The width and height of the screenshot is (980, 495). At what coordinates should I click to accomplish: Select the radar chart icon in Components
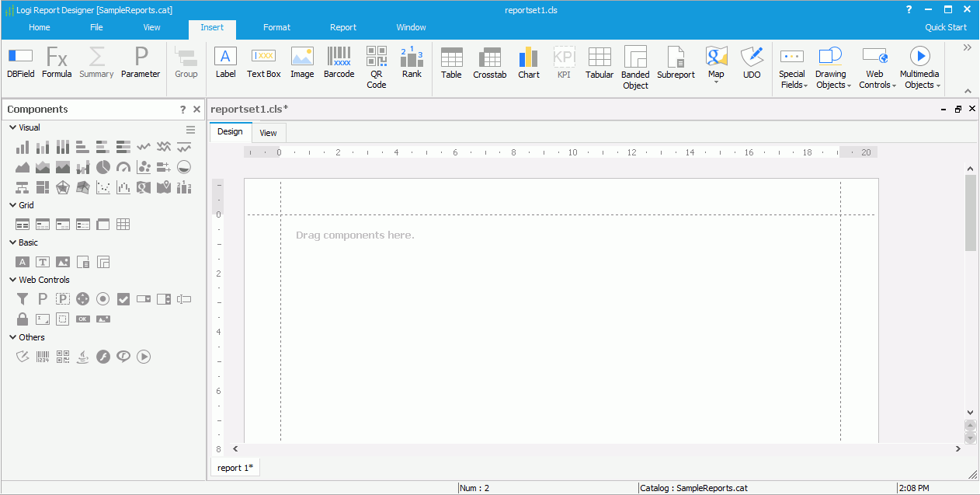[62, 186]
